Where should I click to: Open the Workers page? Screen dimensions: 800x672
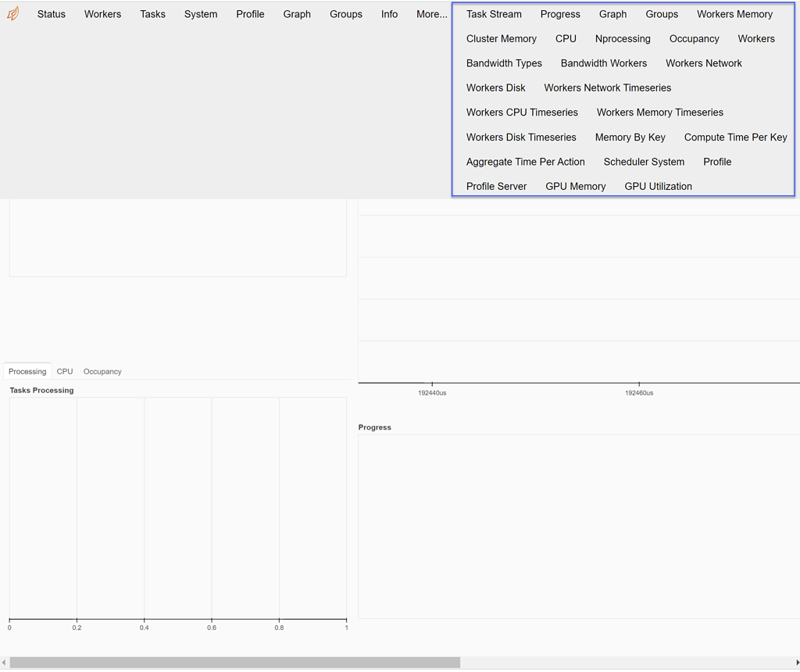[102, 13]
